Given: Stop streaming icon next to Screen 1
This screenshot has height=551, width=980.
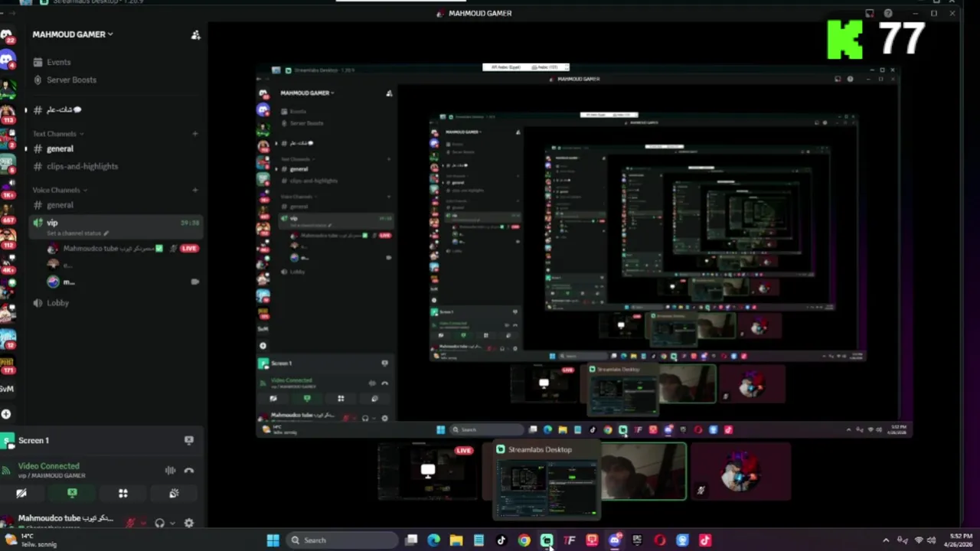Looking at the screenshot, I should tap(188, 440).
